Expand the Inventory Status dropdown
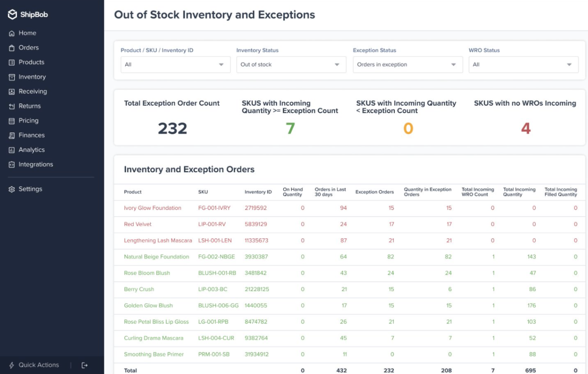This screenshot has height=374, width=588. click(x=291, y=65)
